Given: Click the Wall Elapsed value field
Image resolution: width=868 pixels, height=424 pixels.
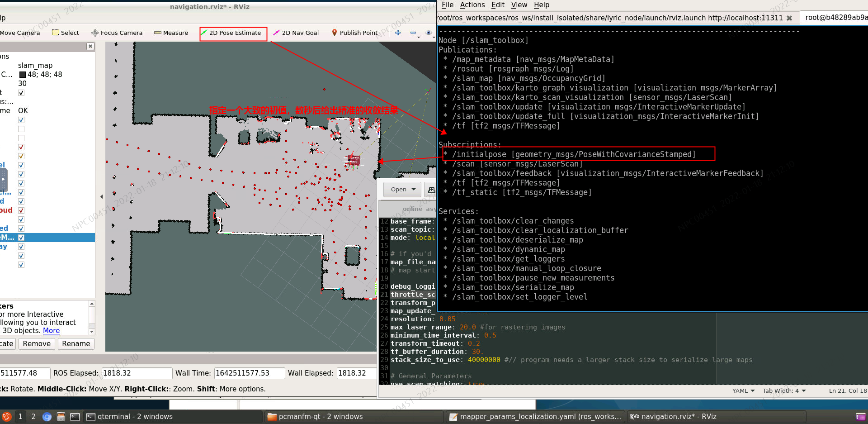Looking at the screenshot, I should [x=357, y=373].
